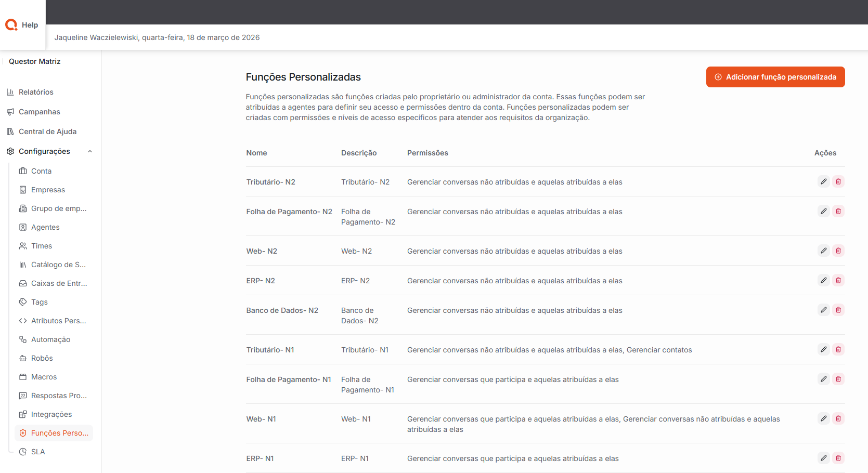Collapse the Configurações menu section
This screenshot has width=868, height=473.
tap(90, 151)
